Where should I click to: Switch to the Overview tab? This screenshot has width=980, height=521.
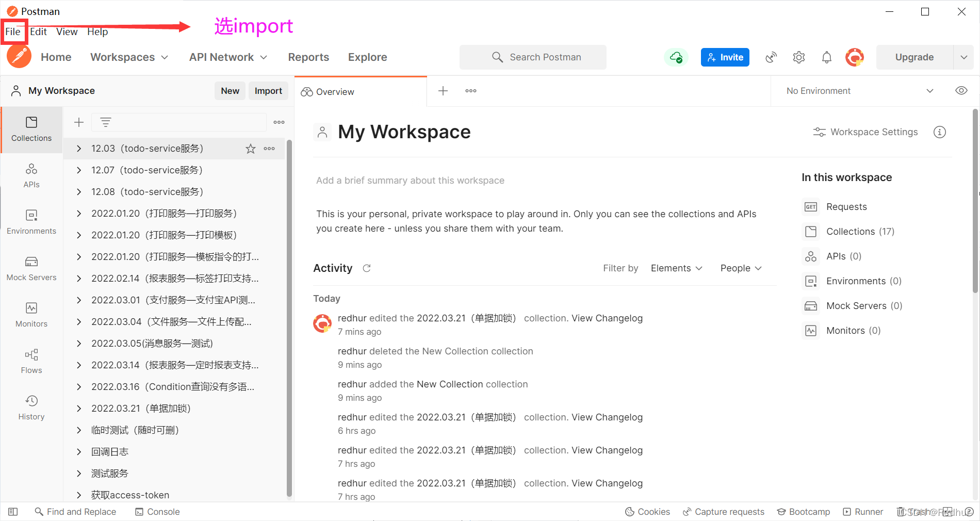coord(361,92)
